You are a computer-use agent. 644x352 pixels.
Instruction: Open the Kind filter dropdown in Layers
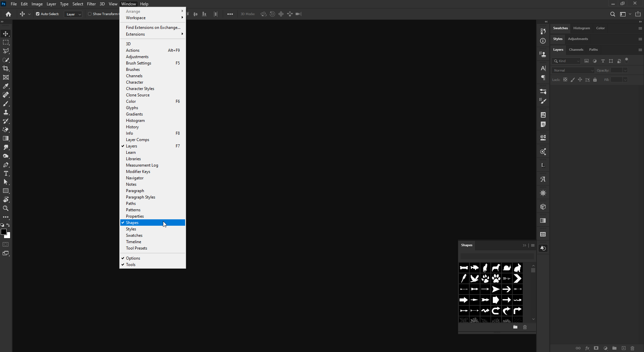(566, 61)
